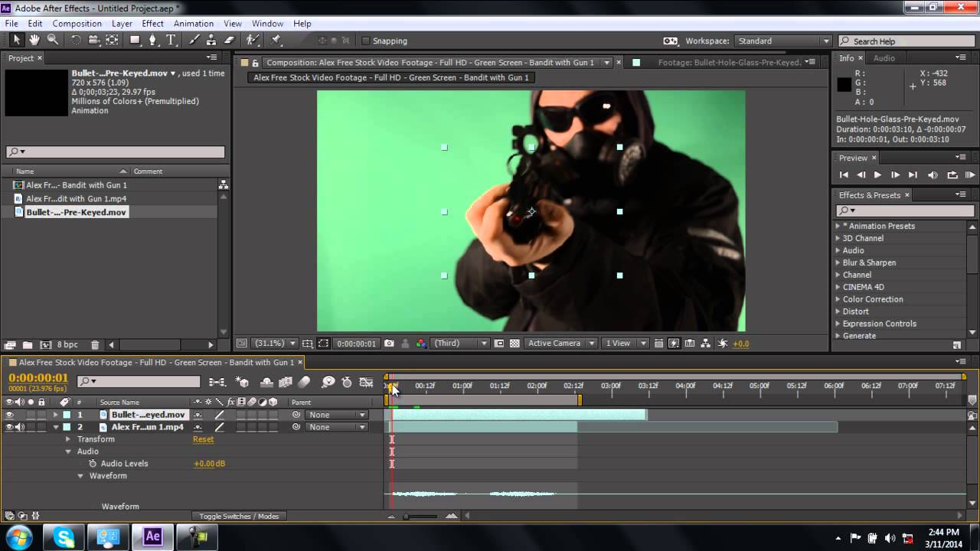The height and width of the screenshot is (551, 980).
Task: Click Toggle Switches / Modes button
Action: [x=239, y=517]
